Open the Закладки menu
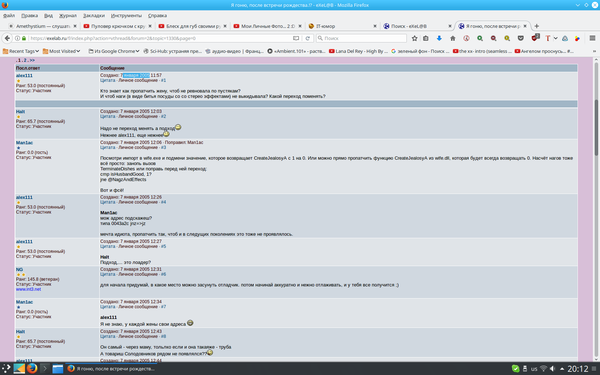600x375 pixels. click(x=94, y=16)
